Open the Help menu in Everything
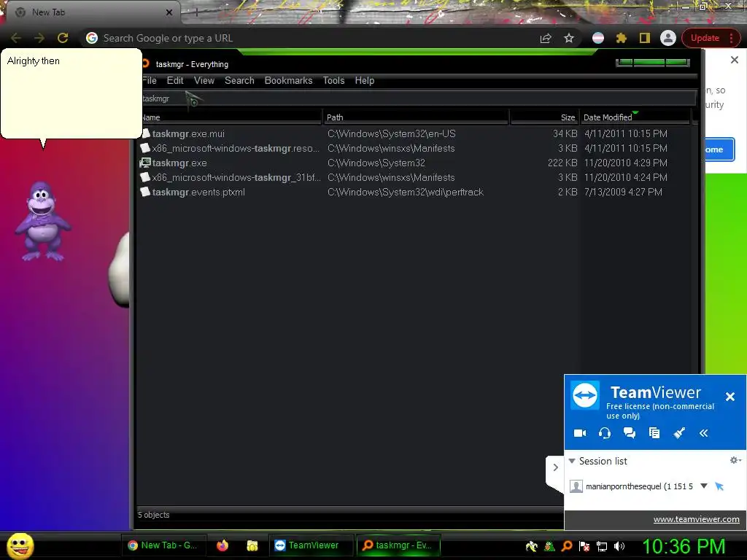747x560 pixels. (365, 80)
